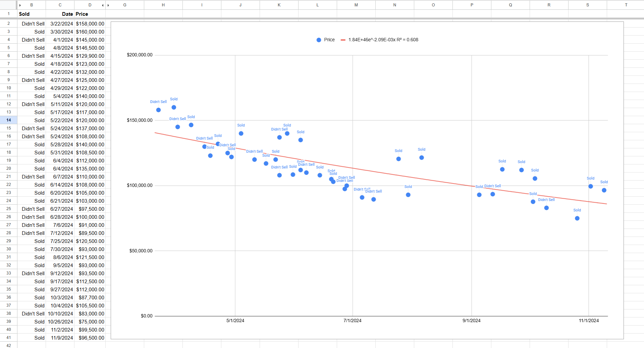
Task: Expand hidden column A using left arrow on B
Action: (x=20, y=5)
